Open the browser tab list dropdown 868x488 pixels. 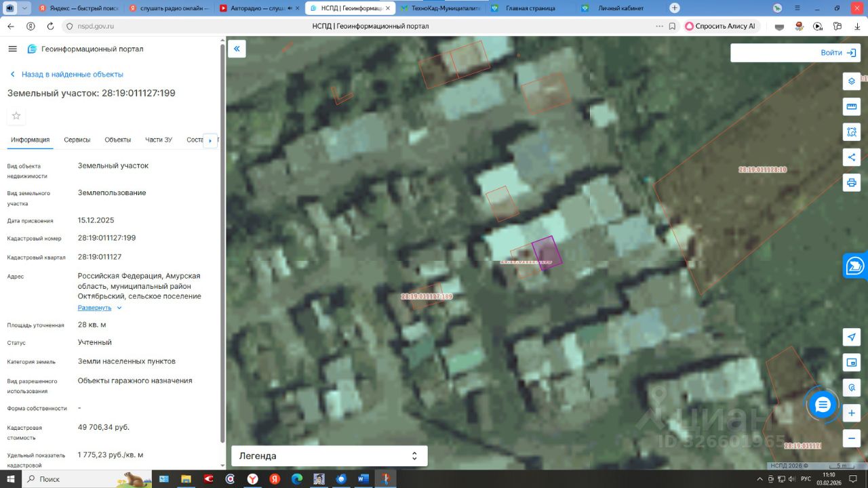[x=25, y=8]
